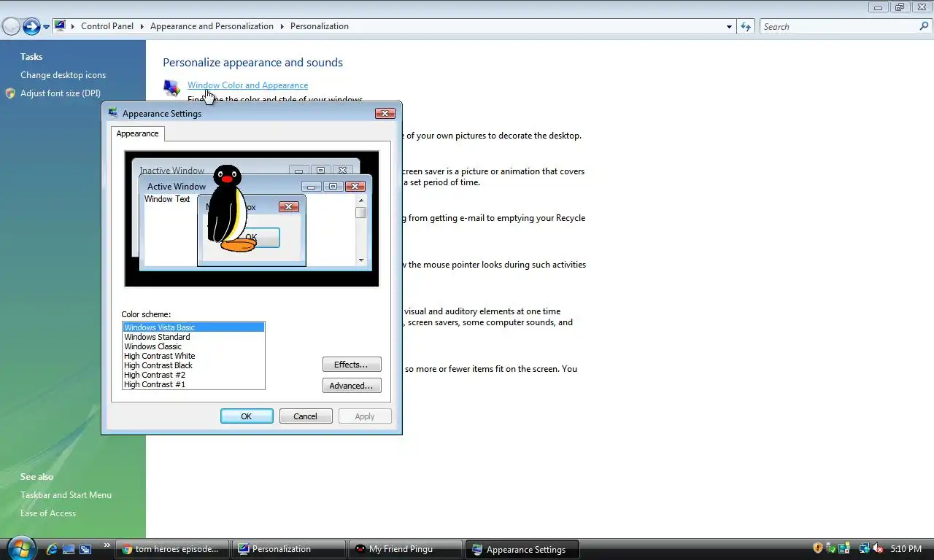The width and height of the screenshot is (934, 560).
Task: Open the Effects... button
Action: [352, 365]
